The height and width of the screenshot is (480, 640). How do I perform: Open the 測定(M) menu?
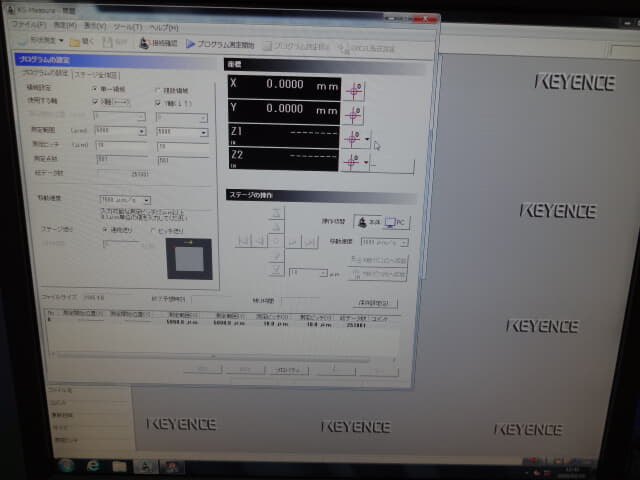click(65, 26)
